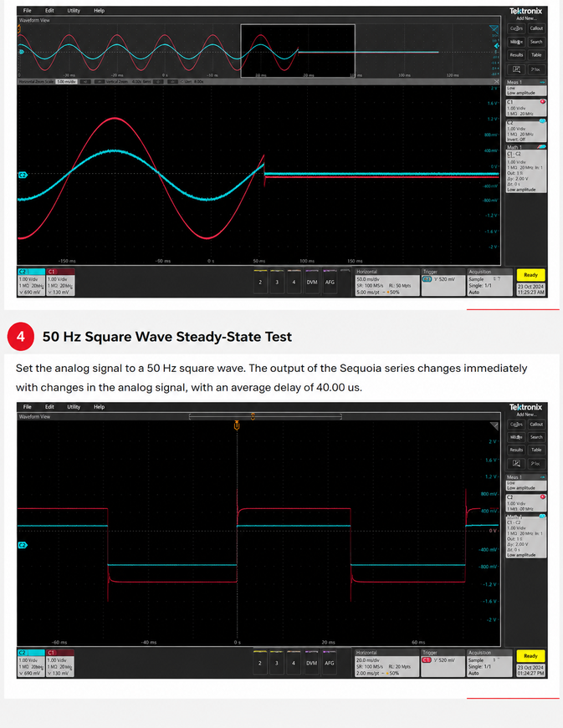Open Acquisition badge in lower oscilloscope
The width and height of the screenshot is (563, 728).
pyautogui.click(x=489, y=663)
